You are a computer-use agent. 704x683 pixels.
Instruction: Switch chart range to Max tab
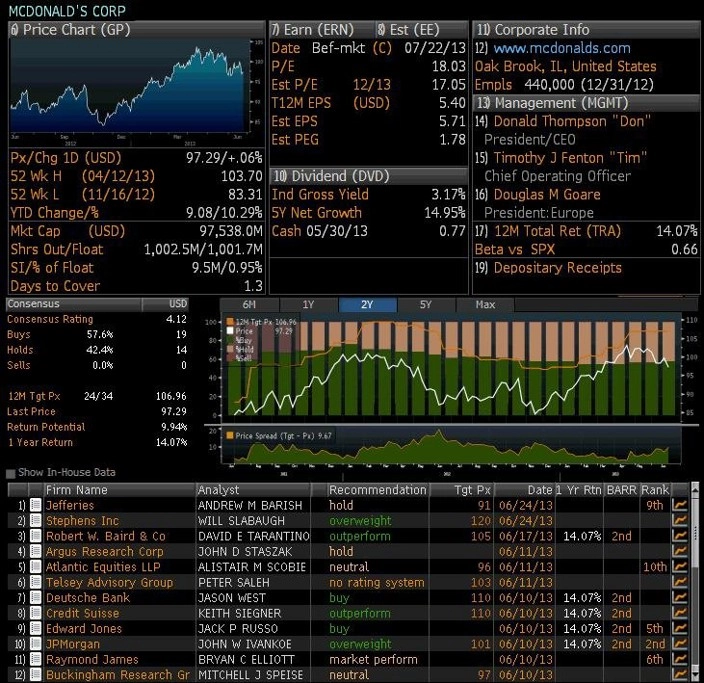click(x=485, y=304)
